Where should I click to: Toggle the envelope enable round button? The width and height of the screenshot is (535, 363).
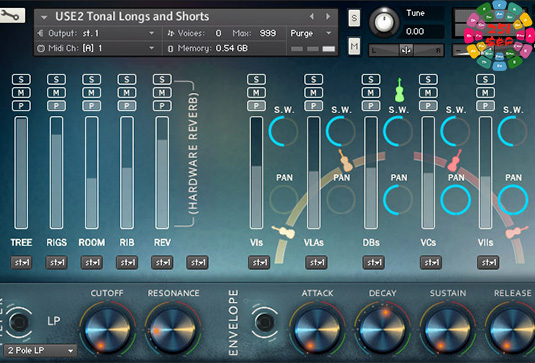264,322
